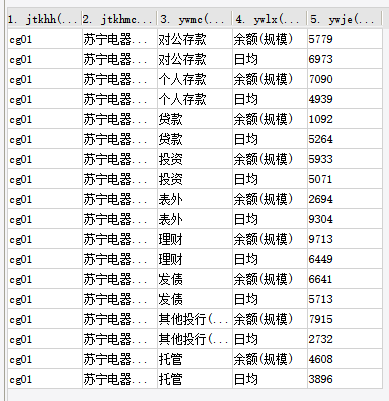The height and width of the screenshot is (401, 389).
Task: Click the 贷款 cell in the 5264 row
Action: point(194,139)
